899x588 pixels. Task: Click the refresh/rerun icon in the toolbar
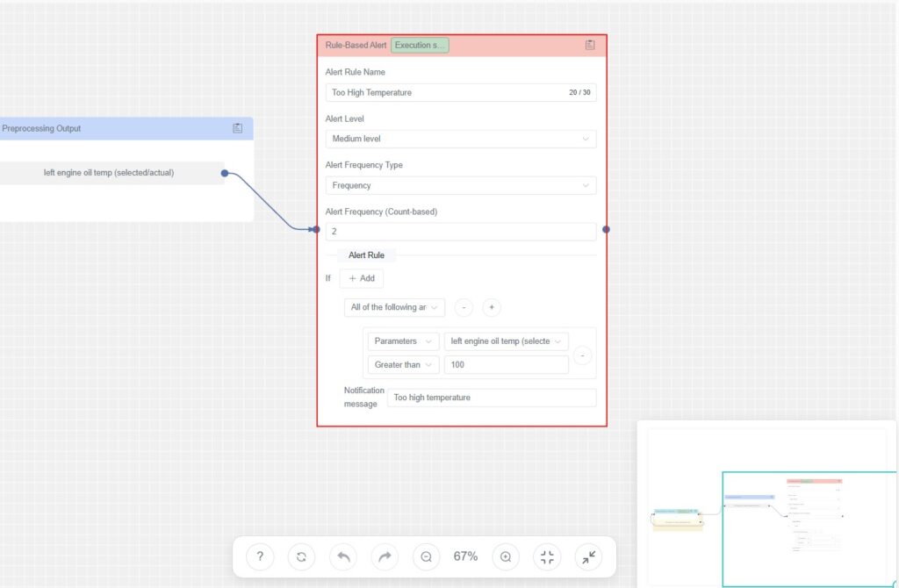(x=301, y=556)
